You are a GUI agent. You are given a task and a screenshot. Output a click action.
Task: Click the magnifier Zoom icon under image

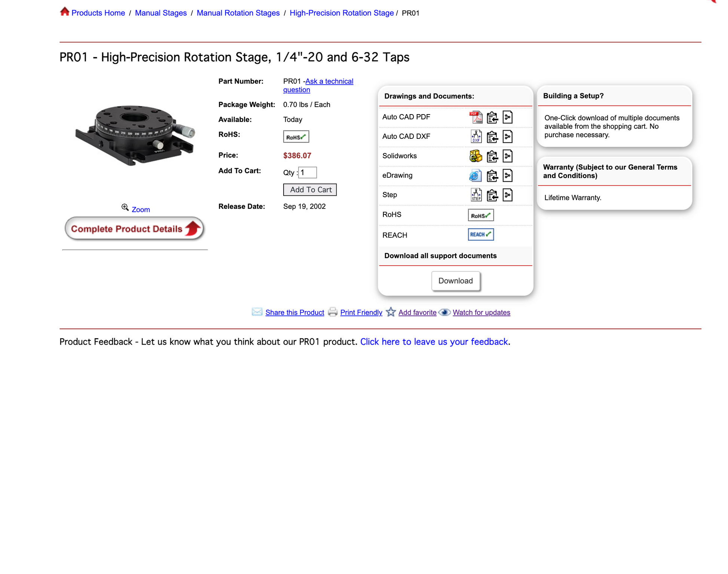125,207
